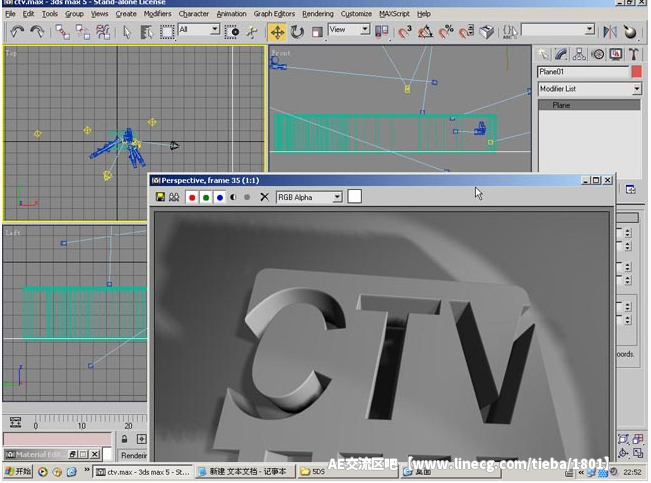Open the Modifiers menu
Image resolution: width=651 pixels, height=483 pixels.
[x=157, y=14]
